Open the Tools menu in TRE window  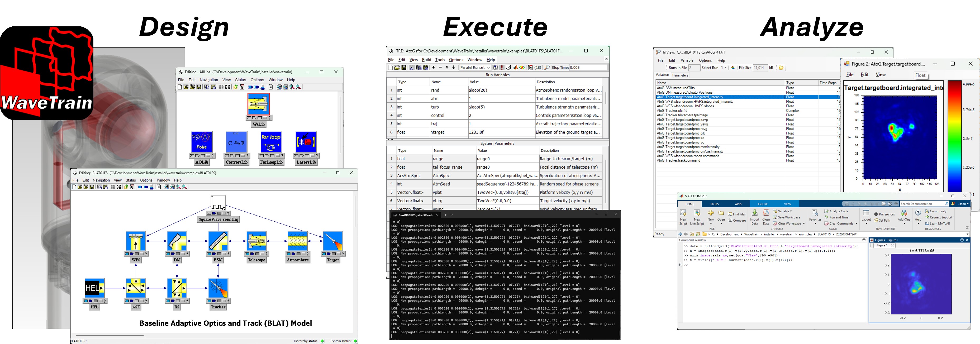pos(440,60)
